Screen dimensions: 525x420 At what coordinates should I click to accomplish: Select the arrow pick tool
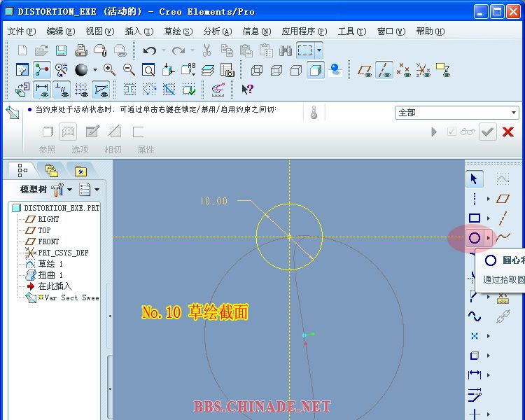click(x=474, y=179)
